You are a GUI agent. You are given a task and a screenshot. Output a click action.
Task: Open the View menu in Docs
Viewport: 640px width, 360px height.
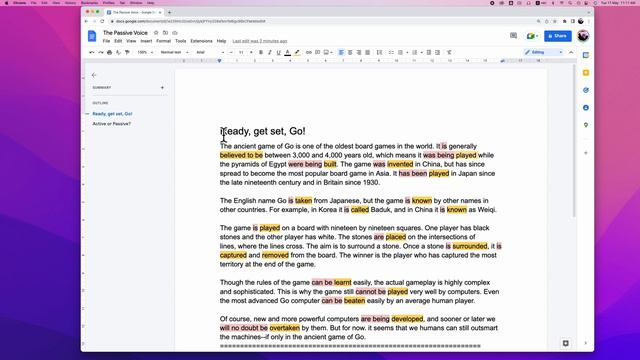pos(131,41)
